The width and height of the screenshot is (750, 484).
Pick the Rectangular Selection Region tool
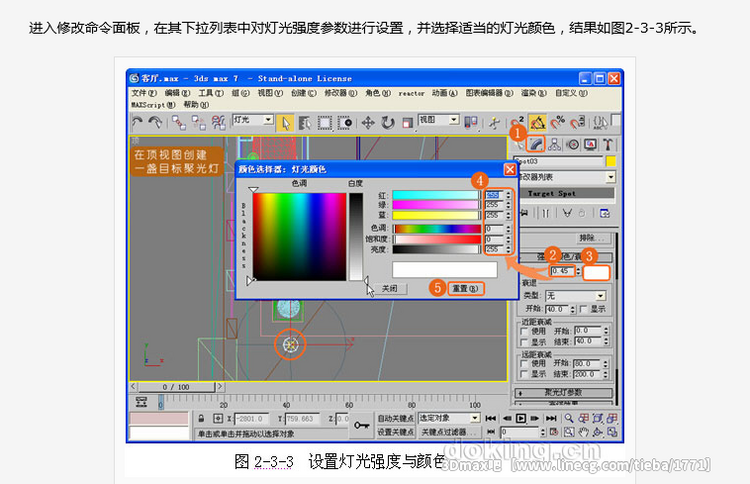[x=325, y=123]
